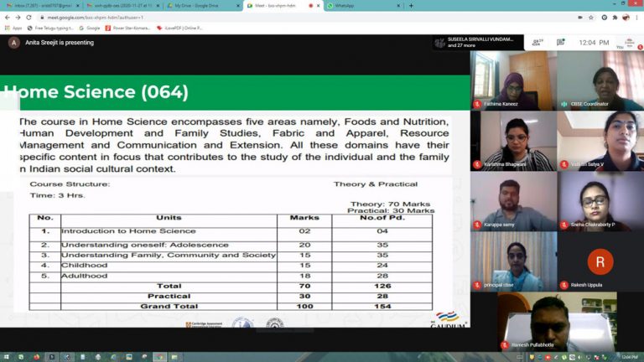Viewport: 644px width, 362px height.
Task: Click the Meet header time '12:04 PM'
Action: click(x=594, y=42)
